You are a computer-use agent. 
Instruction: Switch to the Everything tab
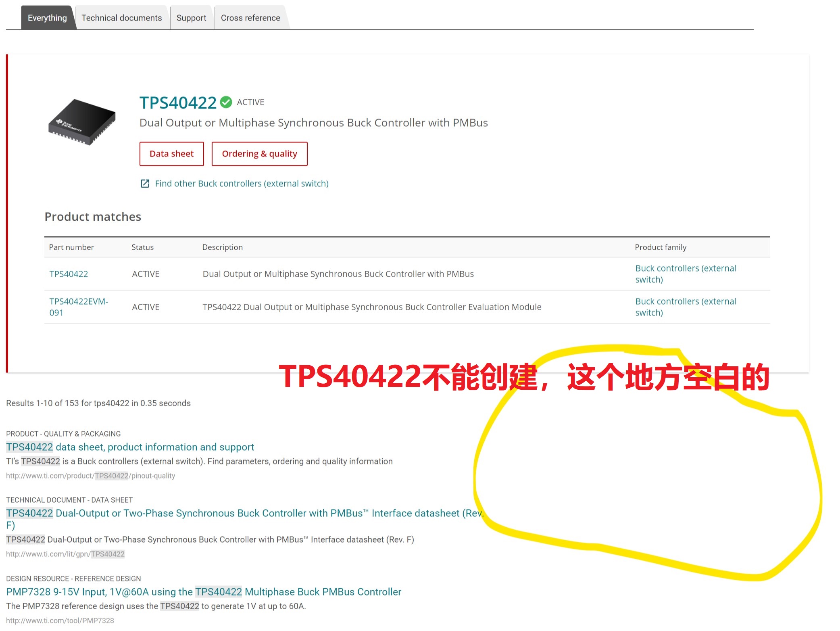[47, 18]
